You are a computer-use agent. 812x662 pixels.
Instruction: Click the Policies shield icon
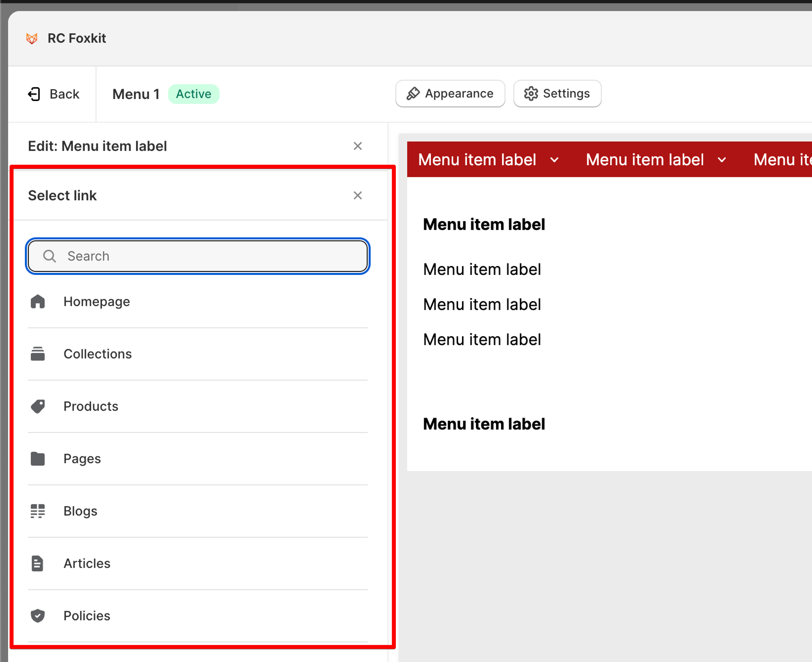(38, 616)
